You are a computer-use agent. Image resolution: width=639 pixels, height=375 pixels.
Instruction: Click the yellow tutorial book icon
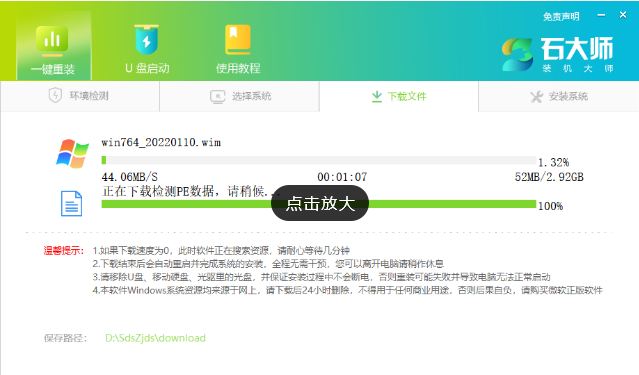click(238, 40)
